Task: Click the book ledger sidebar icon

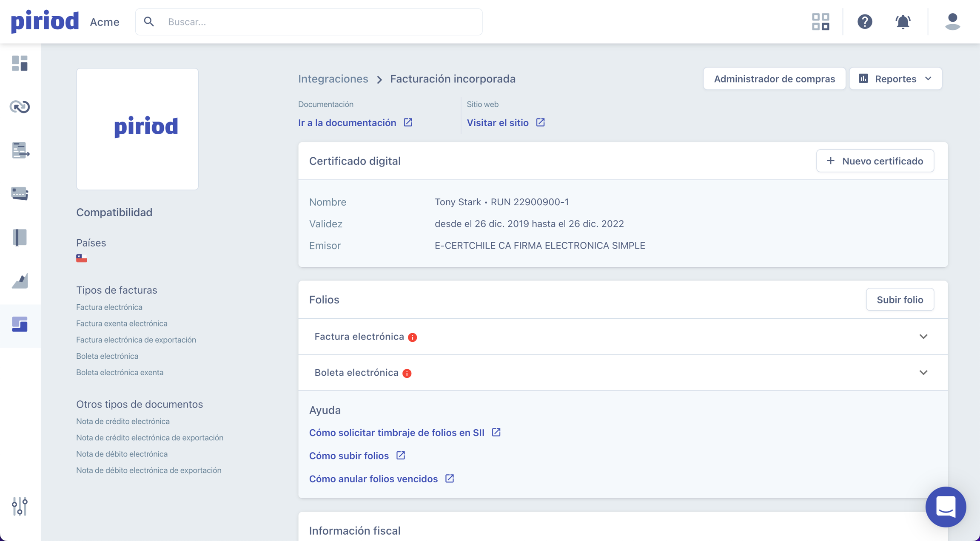Action: 20,237
